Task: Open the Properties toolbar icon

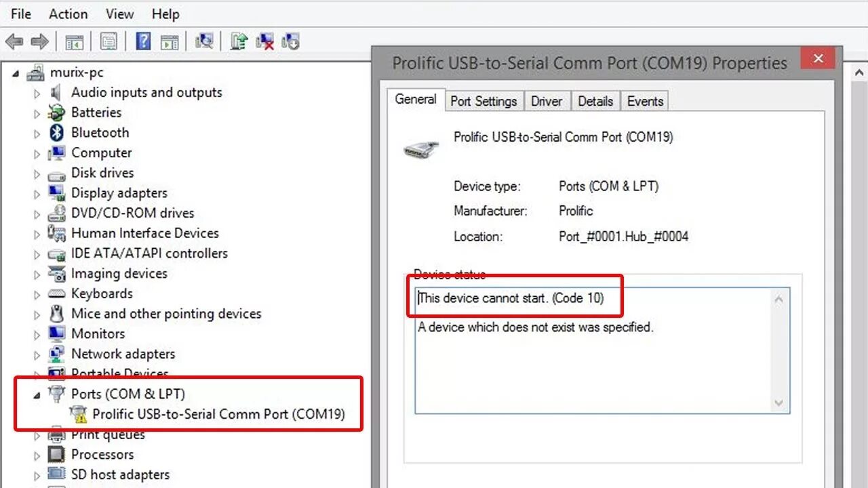Action: pos(108,42)
